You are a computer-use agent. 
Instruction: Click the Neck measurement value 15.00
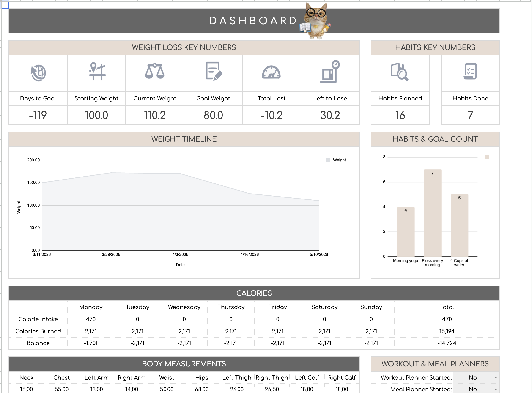[x=26, y=389]
